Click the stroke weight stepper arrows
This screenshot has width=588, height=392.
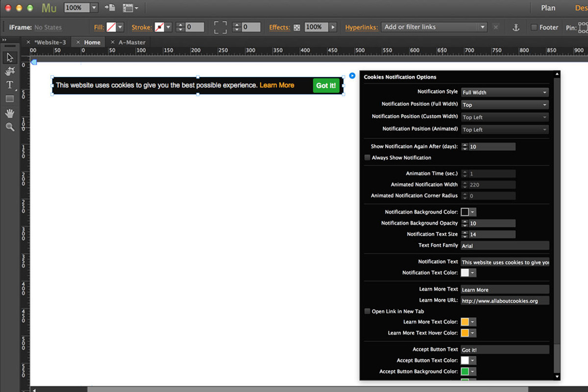tap(180, 27)
